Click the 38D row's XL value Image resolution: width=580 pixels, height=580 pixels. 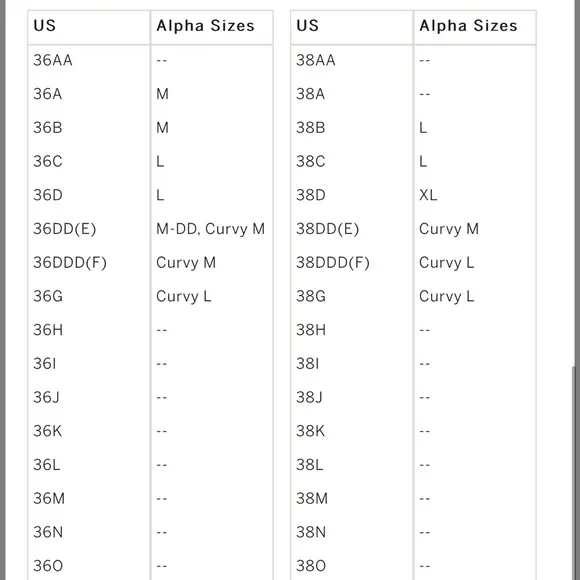coord(428,195)
